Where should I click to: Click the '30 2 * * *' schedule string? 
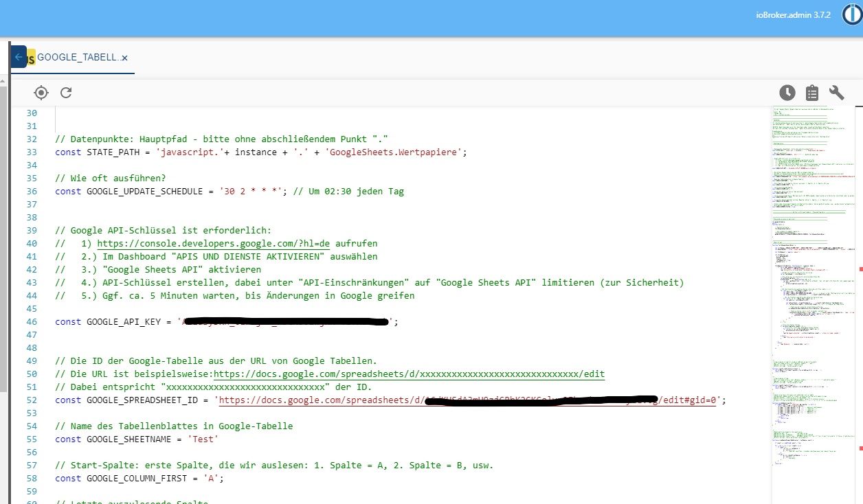pyautogui.click(x=251, y=191)
